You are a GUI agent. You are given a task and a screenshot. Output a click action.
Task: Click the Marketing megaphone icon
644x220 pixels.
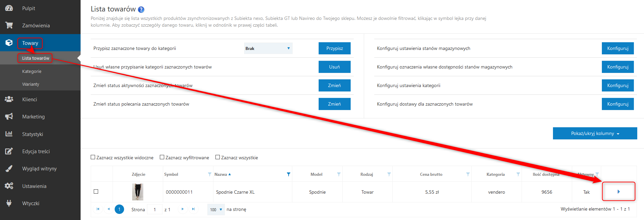[9, 116]
